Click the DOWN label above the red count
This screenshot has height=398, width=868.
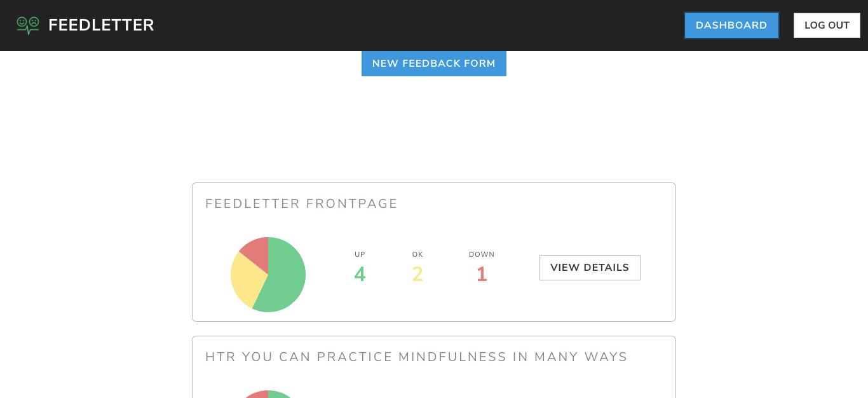(x=482, y=254)
